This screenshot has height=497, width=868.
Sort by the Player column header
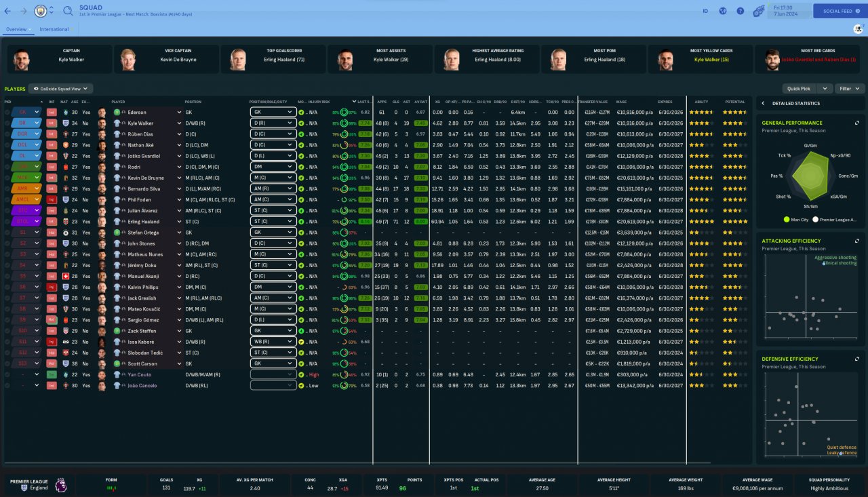point(118,102)
